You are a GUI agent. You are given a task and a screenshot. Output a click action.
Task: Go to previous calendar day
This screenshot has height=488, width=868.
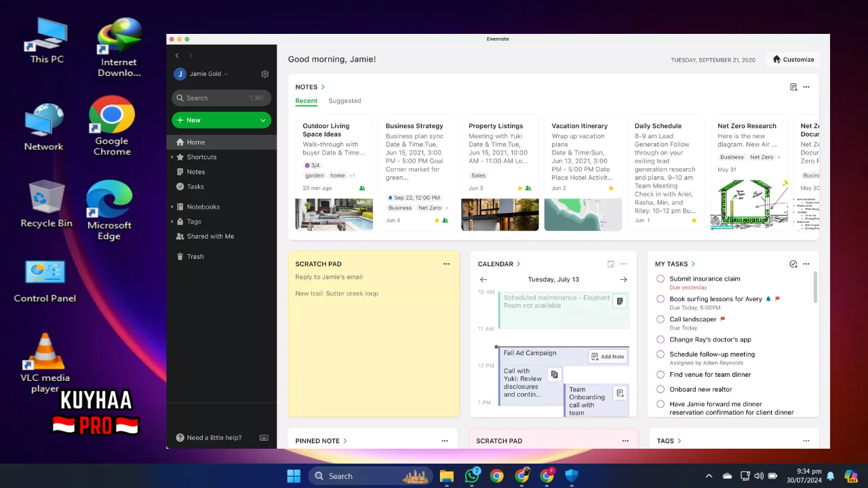(x=484, y=279)
